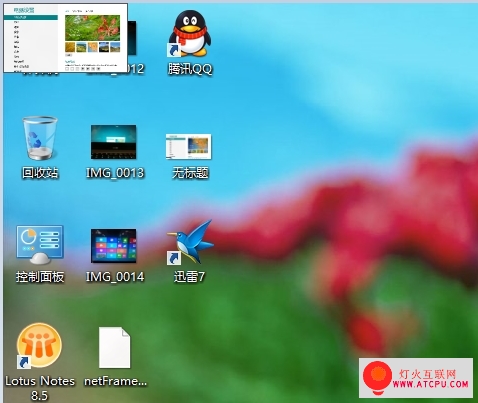Viewport: 478px width, 403px height.
Task: Select the Lotus Notes 8.5 text label
Action: point(40,388)
